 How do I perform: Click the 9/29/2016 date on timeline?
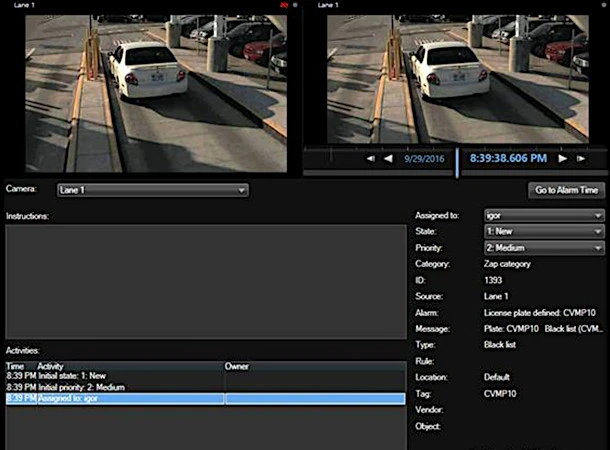click(x=424, y=159)
